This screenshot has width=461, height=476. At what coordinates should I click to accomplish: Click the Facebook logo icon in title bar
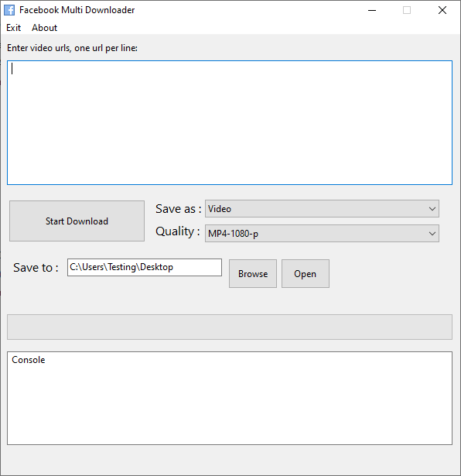pyautogui.click(x=9, y=10)
